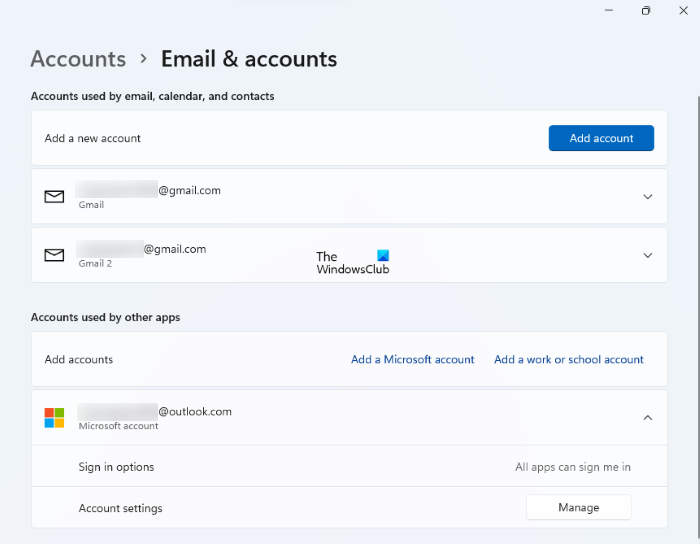
Task: Click the Gmail 2 account label
Action: pyautogui.click(x=95, y=263)
